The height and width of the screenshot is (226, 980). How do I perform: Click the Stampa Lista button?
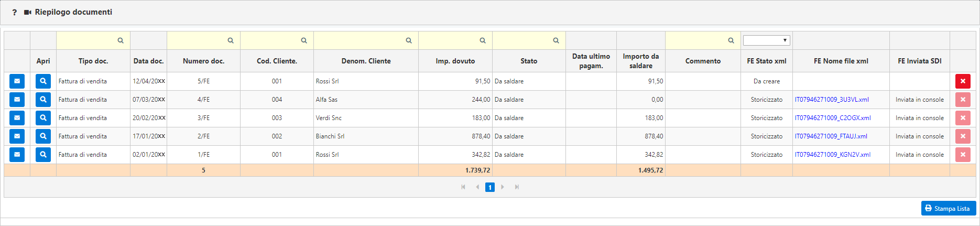coord(949,208)
